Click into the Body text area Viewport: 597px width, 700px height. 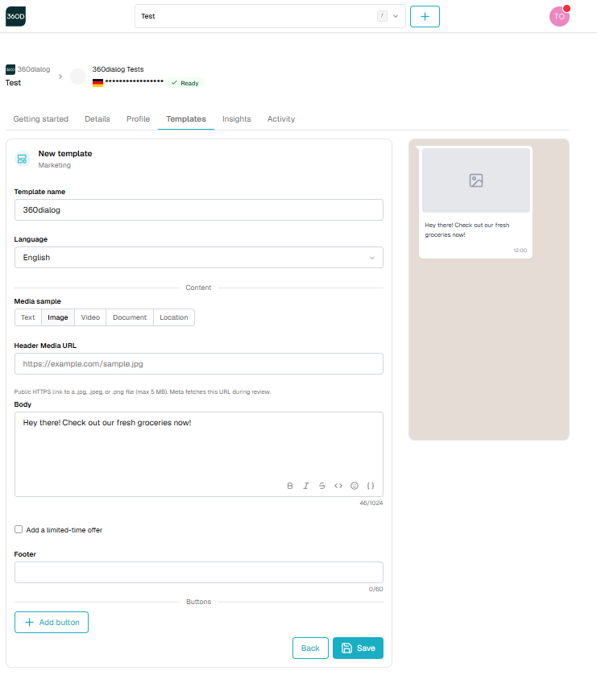click(199, 454)
